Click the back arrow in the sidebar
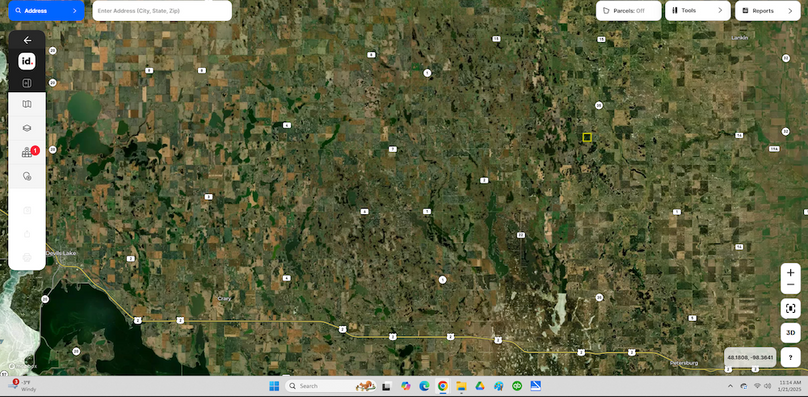Image resolution: width=808 pixels, height=397 pixels. click(x=27, y=40)
